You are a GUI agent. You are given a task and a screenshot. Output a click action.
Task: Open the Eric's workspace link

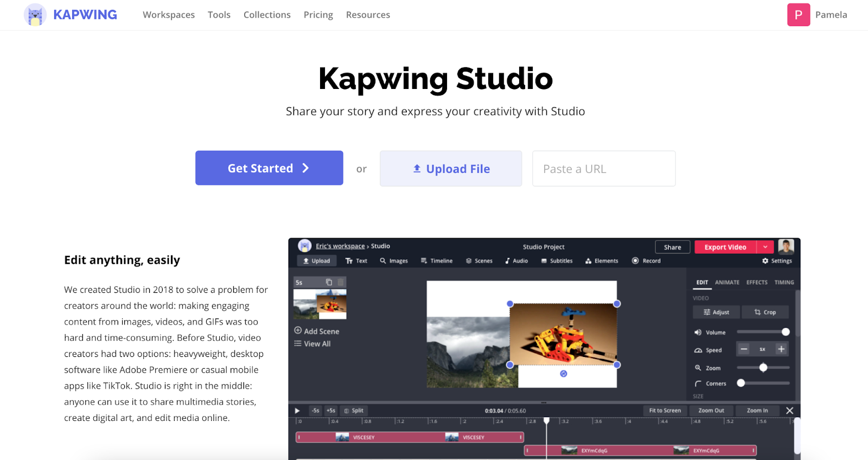pos(340,246)
